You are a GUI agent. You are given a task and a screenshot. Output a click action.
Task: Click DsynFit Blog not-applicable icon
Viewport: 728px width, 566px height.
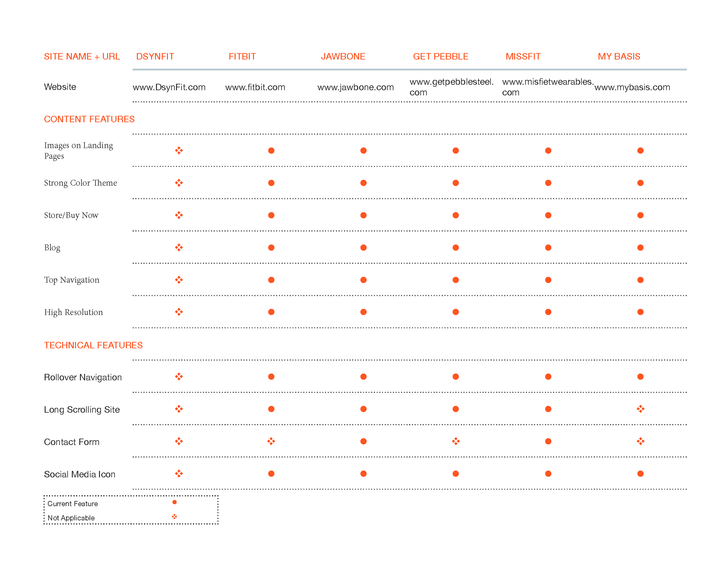179,247
